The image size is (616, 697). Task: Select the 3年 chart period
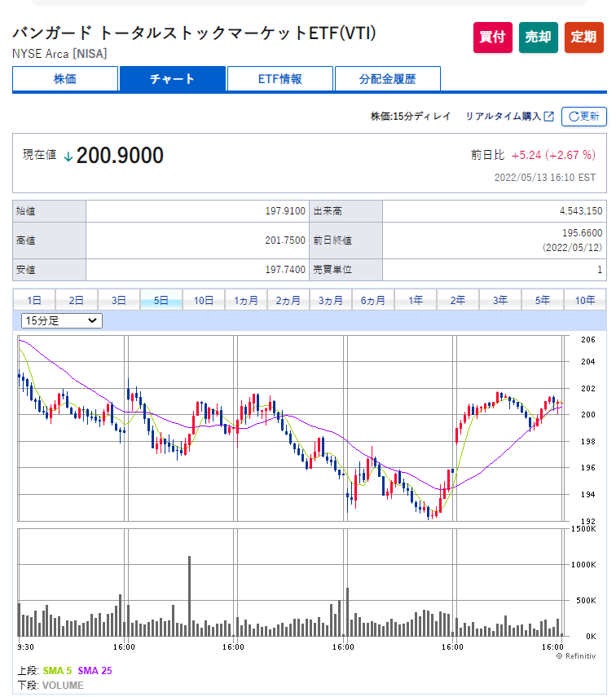tap(500, 300)
